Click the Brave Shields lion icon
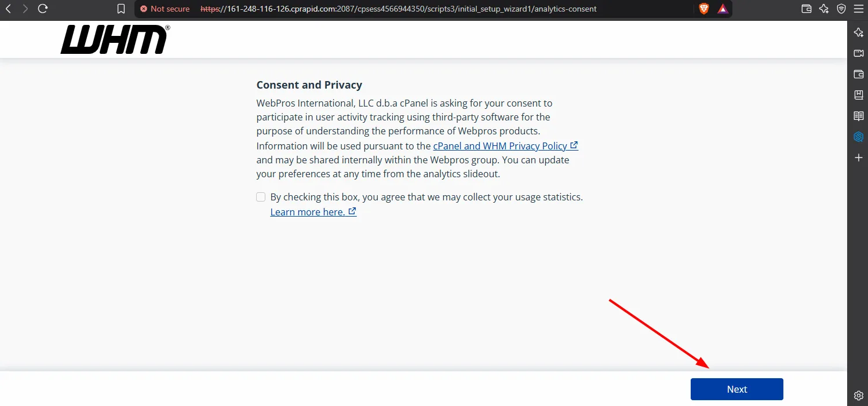 [x=704, y=9]
